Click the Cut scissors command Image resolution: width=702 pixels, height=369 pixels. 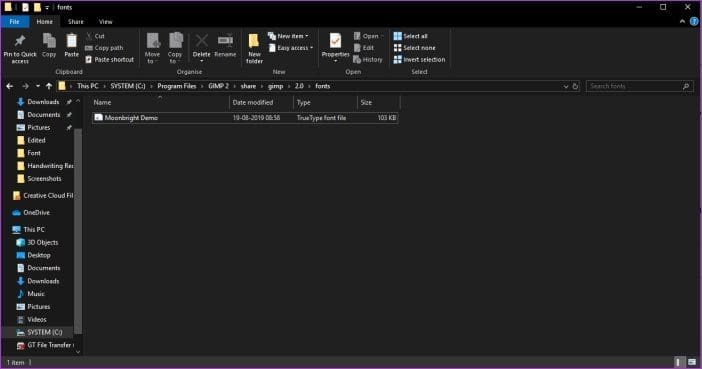tap(95, 36)
